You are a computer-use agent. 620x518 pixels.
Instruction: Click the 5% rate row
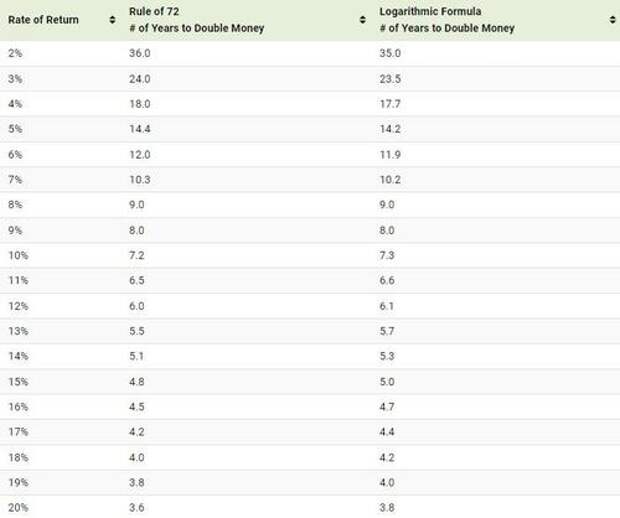[x=310, y=129]
